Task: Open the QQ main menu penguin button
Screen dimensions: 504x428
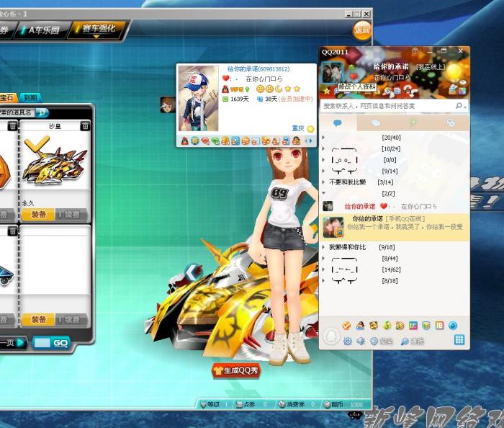Action: [x=330, y=336]
